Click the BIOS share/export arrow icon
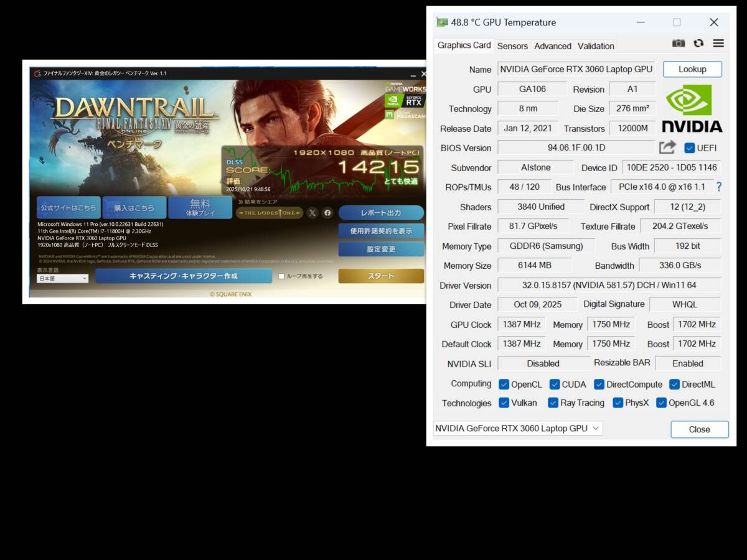 (x=667, y=147)
